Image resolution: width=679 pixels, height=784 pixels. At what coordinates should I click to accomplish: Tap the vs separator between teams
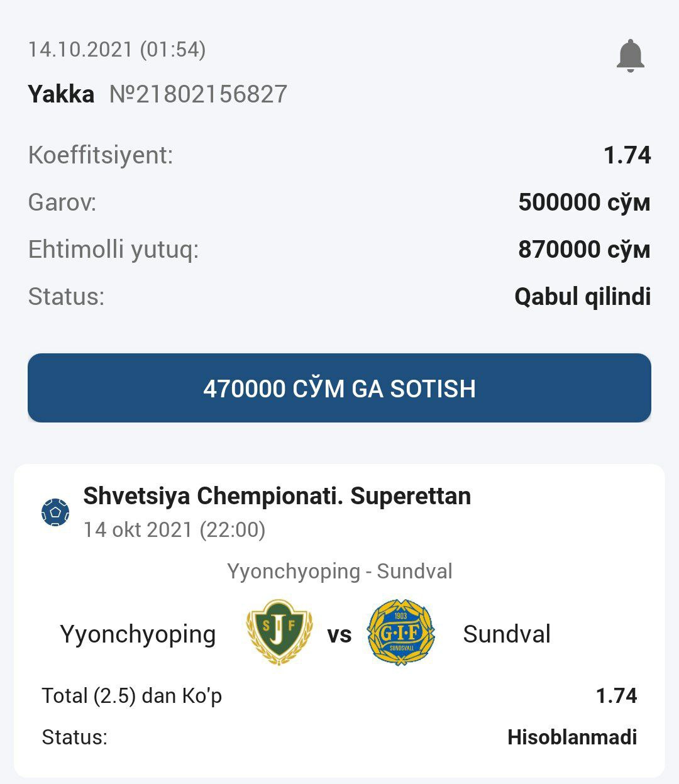[x=339, y=634]
